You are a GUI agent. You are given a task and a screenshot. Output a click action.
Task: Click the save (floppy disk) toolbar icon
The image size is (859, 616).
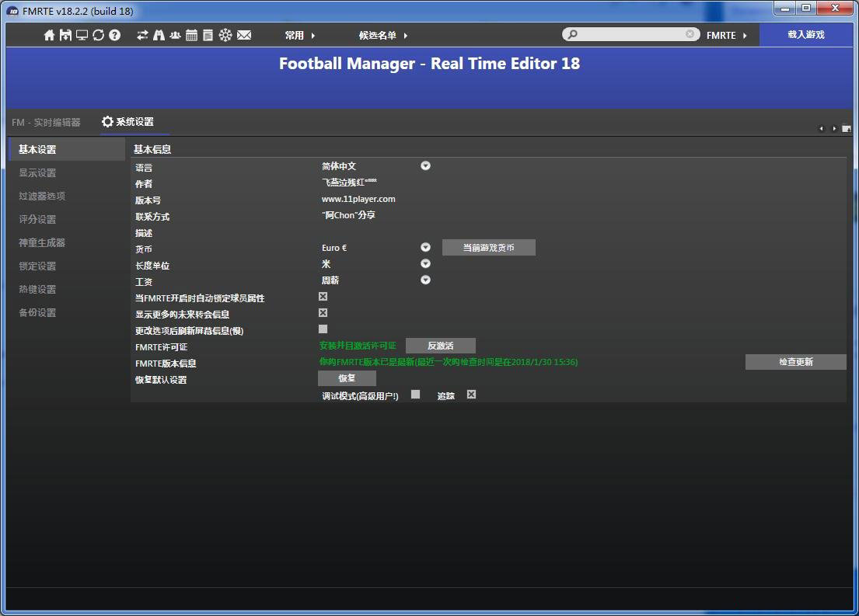pyautogui.click(x=66, y=35)
